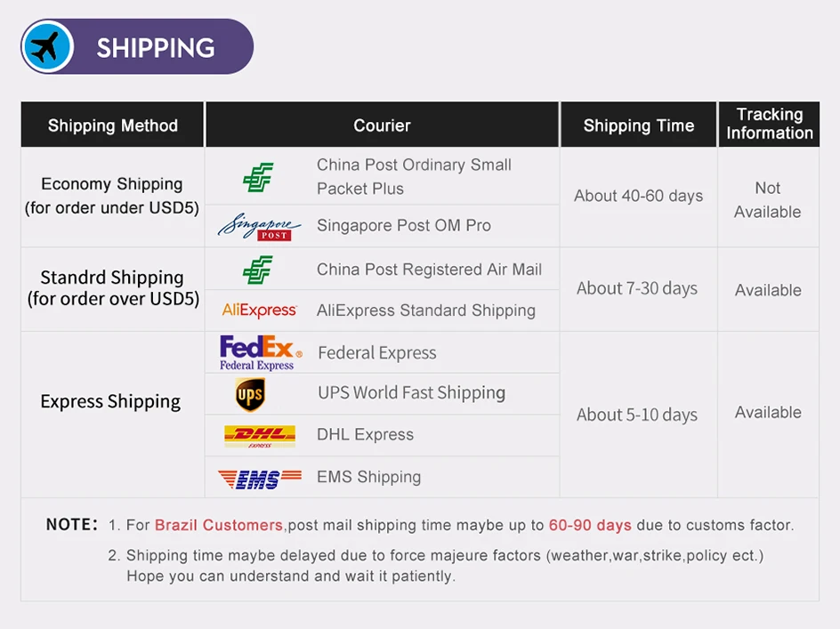The width and height of the screenshot is (840, 629).
Task: Select the Shipping Method column header
Action: (112, 125)
